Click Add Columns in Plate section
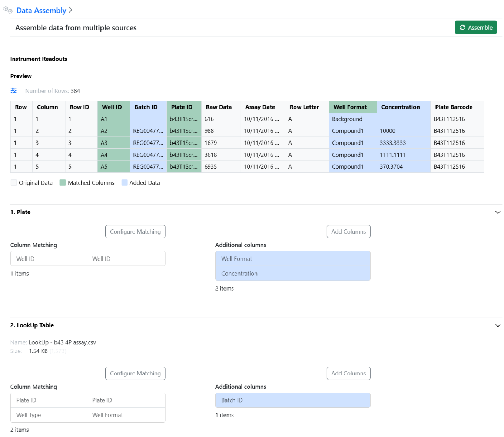The image size is (504, 437). click(348, 232)
